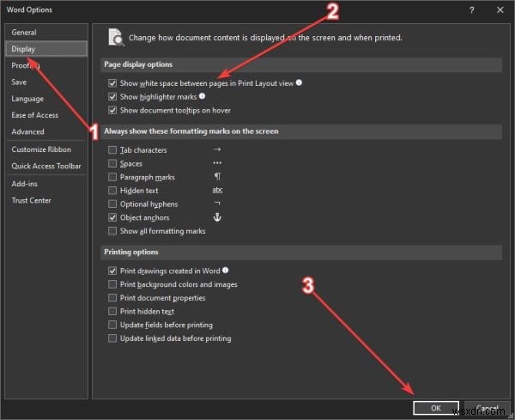
Task: Click the display options header icon
Action: click(114, 37)
